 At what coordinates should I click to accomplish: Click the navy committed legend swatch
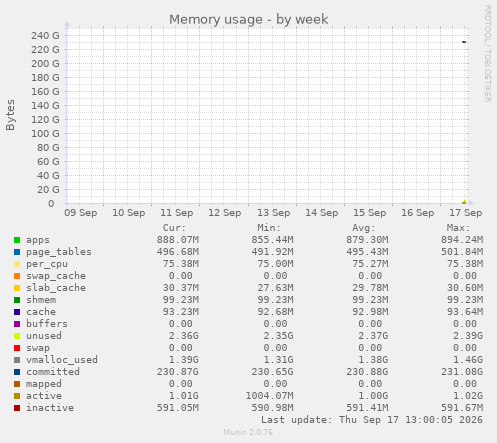click(x=17, y=372)
